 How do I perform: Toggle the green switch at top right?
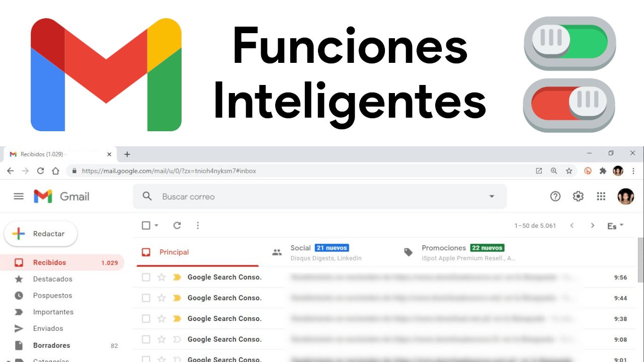[x=570, y=42]
